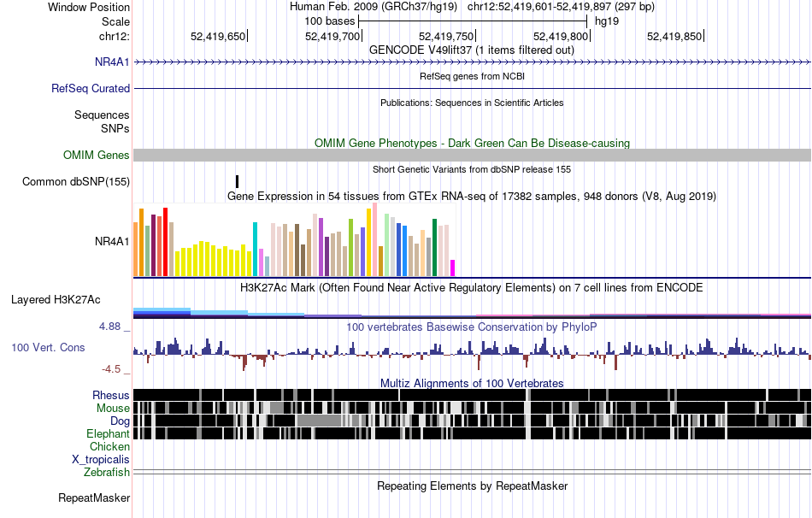Click the X_tropicalis alignment row label
812x518 pixels.
pyautogui.click(x=101, y=460)
